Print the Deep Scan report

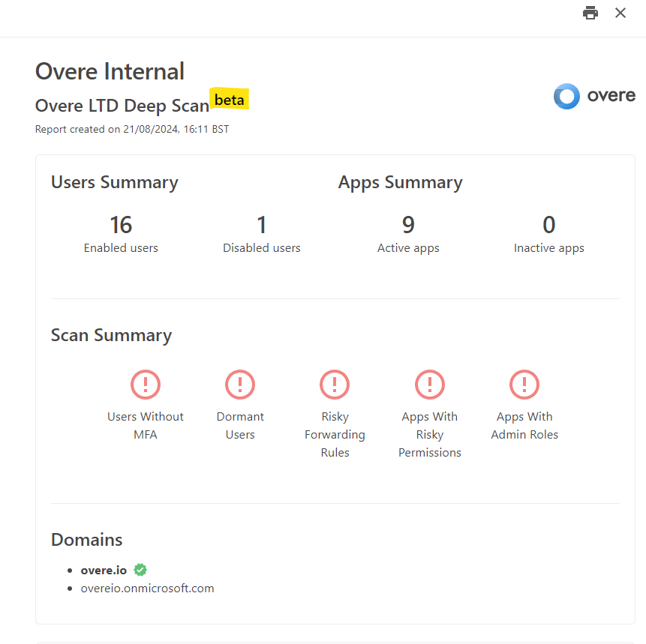pyautogui.click(x=590, y=13)
